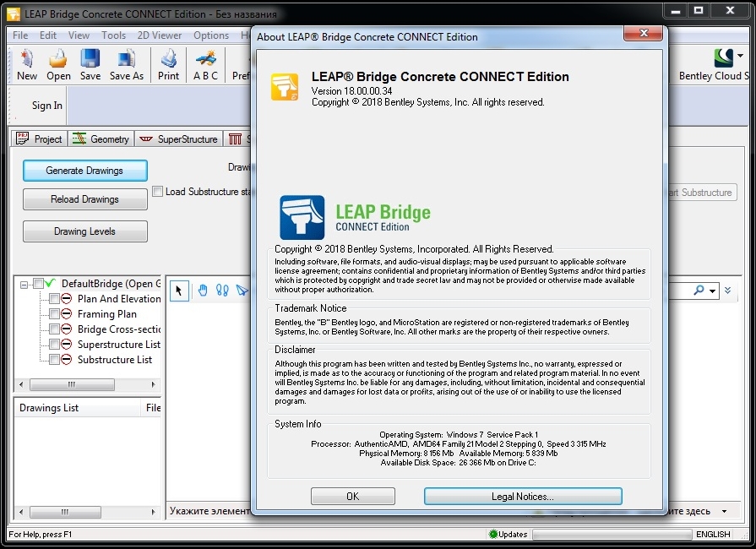Viewport: 756px width, 549px height.
Task: Check the Substructure List checkbox
Action: 54,360
